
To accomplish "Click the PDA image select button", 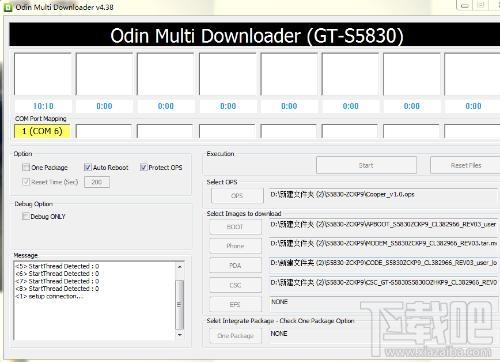I will tap(235, 266).
